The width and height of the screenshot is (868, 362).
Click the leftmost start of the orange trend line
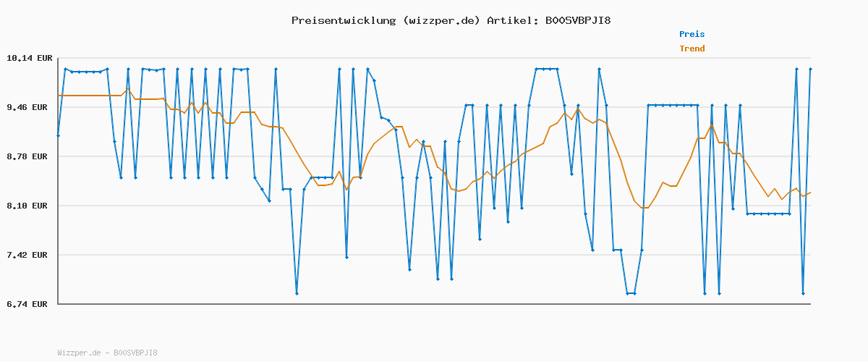pyautogui.click(x=58, y=96)
